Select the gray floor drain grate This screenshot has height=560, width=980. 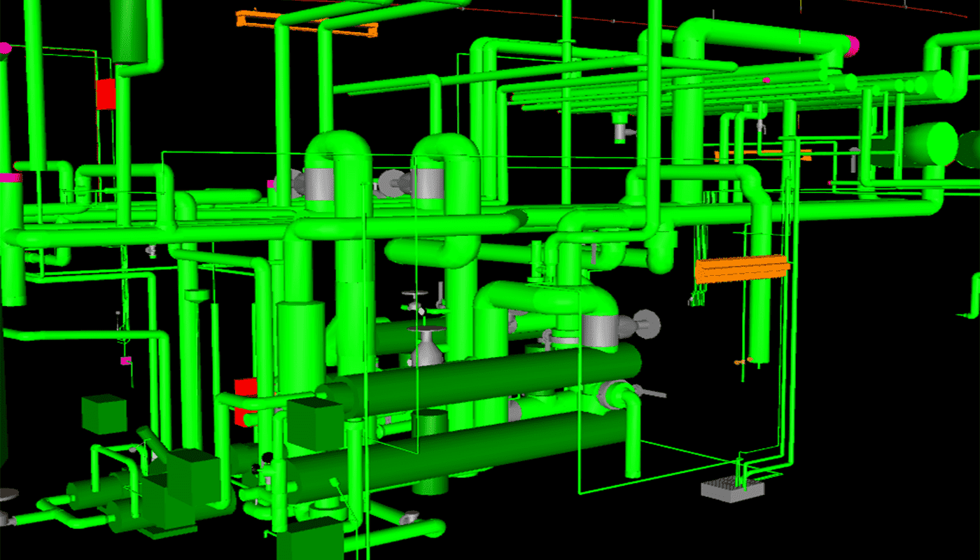pyautogui.click(x=731, y=488)
